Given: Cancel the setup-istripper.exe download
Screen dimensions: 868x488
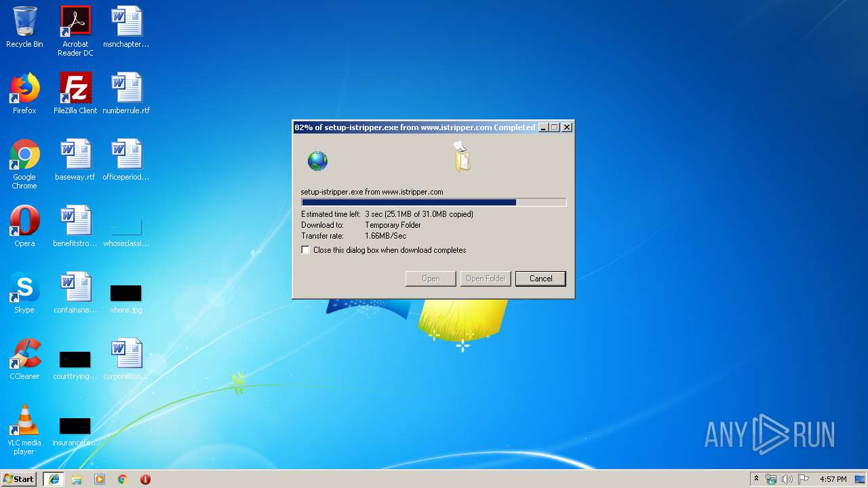Looking at the screenshot, I should point(540,279).
